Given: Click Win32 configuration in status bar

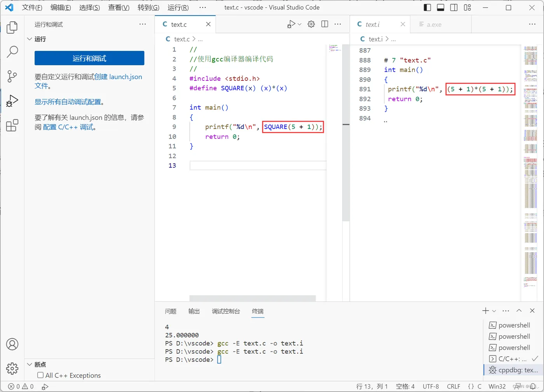Looking at the screenshot, I should [x=497, y=387].
